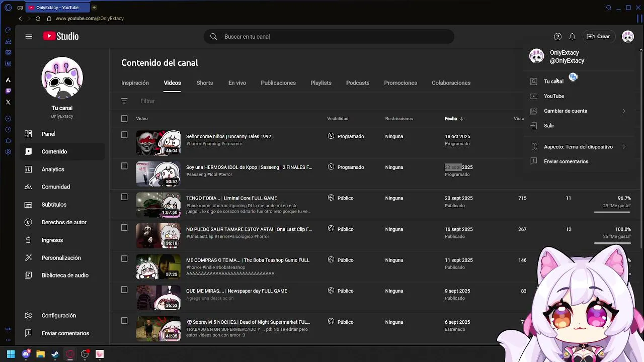The width and height of the screenshot is (644, 362).
Task: Focus the 'Buscar en tu canal' search field
Action: click(x=329, y=37)
